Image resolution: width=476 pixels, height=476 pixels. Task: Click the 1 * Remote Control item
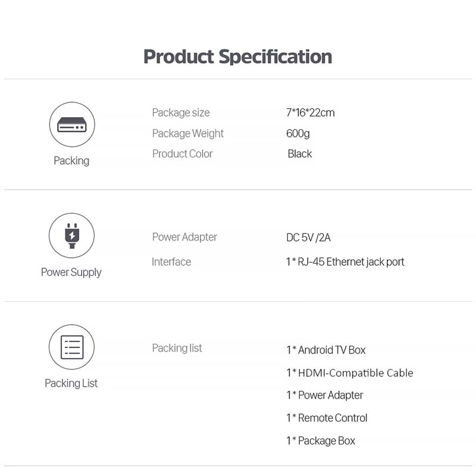click(327, 418)
